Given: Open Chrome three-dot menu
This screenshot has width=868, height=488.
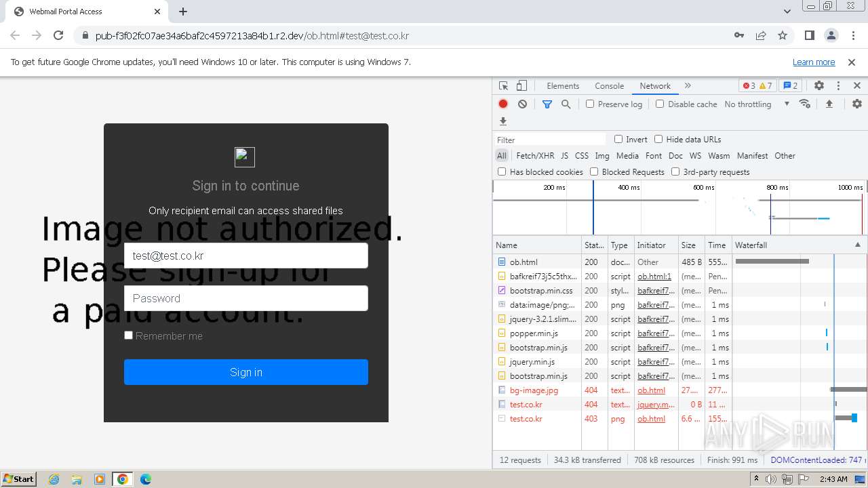Looking at the screenshot, I should pyautogui.click(x=852, y=35).
